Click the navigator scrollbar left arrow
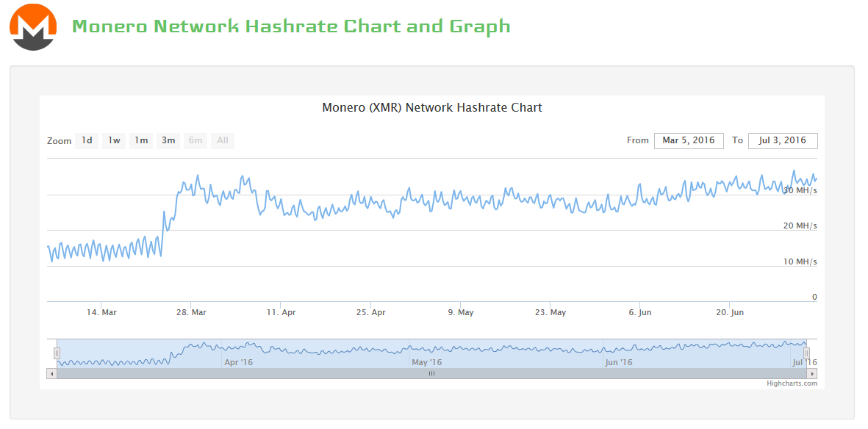The width and height of the screenshot is (868, 429). (x=52, y=374)
